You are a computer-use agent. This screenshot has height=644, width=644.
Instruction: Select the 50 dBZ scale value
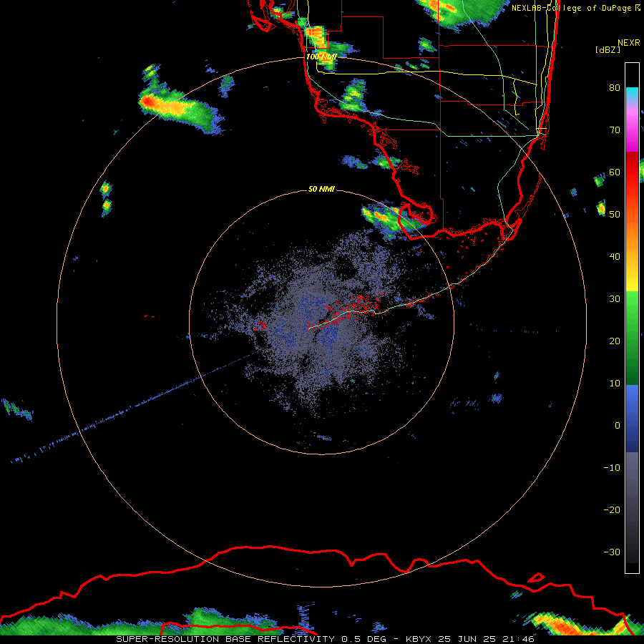click(x=615, y=215)
